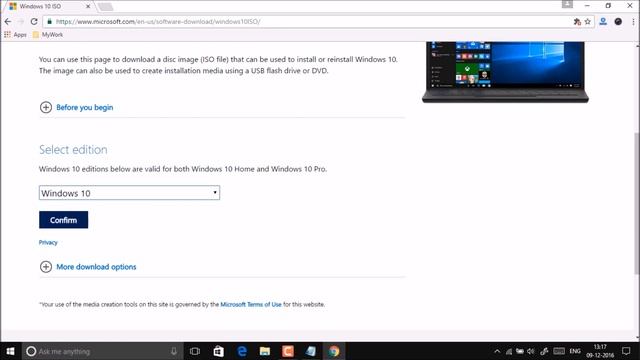The height and width of the screenshot is (360, 640).
Task: Open the Windows Start menu
Action: (11, 351)
